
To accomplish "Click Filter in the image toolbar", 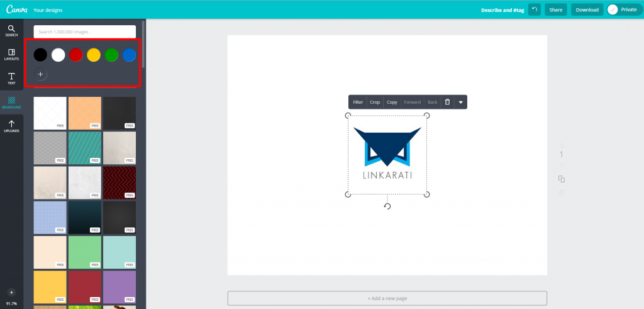I will (x=358, y=103).
